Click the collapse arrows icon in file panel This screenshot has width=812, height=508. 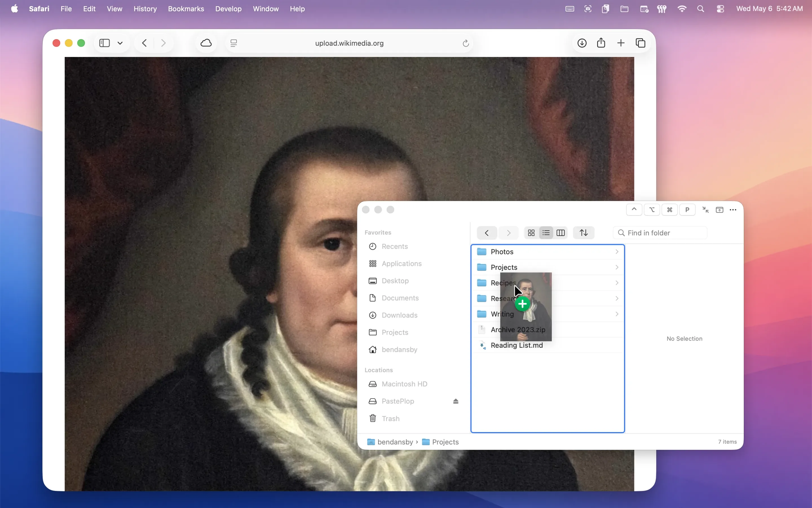[x=705, y=210]
